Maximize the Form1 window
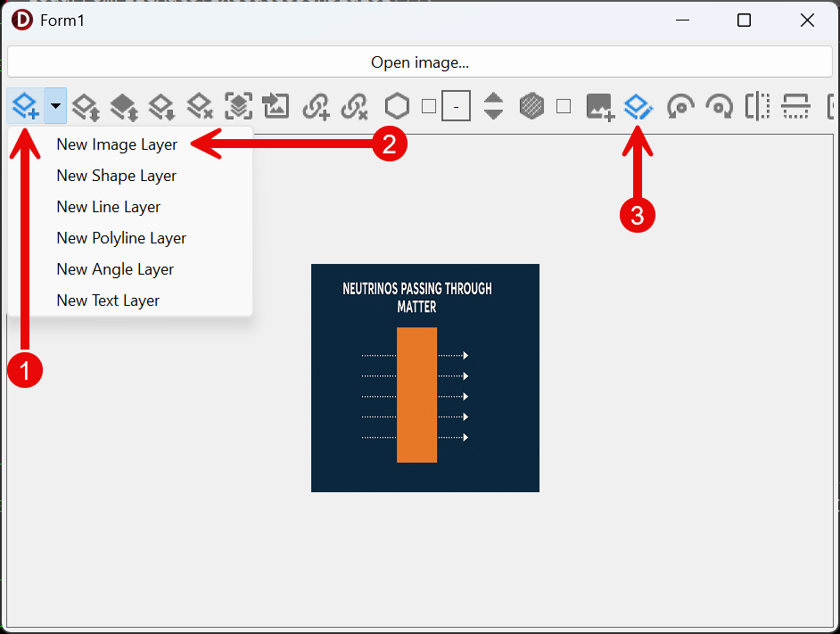The width and height of the screenshot is (840, 634). [744, 21]
